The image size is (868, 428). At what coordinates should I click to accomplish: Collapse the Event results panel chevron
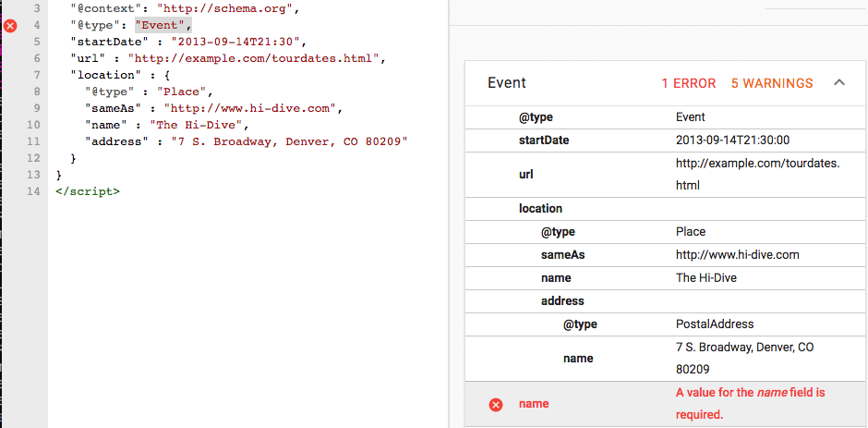click(x=839, y=82)
